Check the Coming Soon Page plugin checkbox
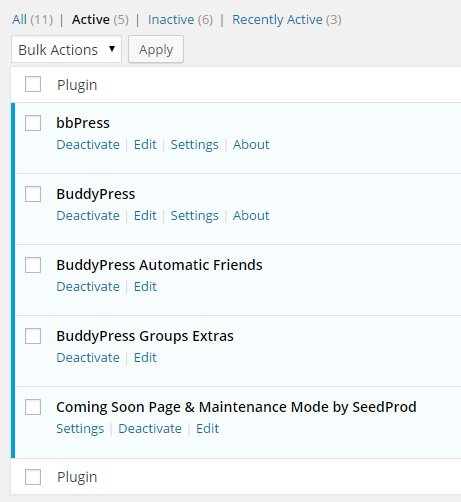 [33, 407]
